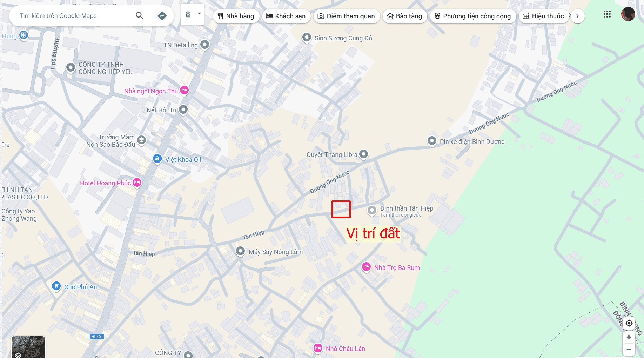This screenshot has height=358, width=644.
Task: Open the Google account avatar
Action: [x=628, y=14]
